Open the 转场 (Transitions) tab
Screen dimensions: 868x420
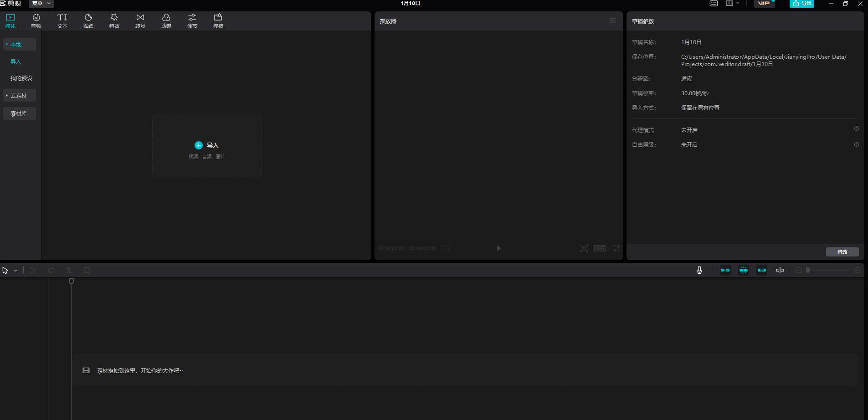pos(140,21)
